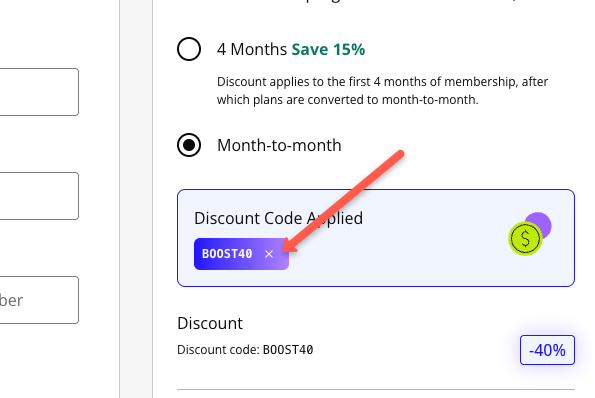Click the 4 Months option label
Screen dimensions: 595x398
(252, 49)
